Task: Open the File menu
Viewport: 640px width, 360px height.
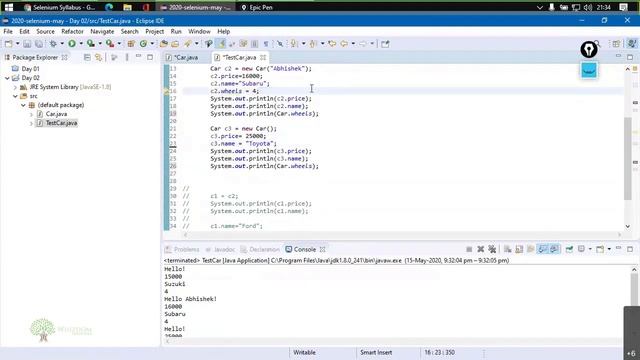Action: (8, 31)
